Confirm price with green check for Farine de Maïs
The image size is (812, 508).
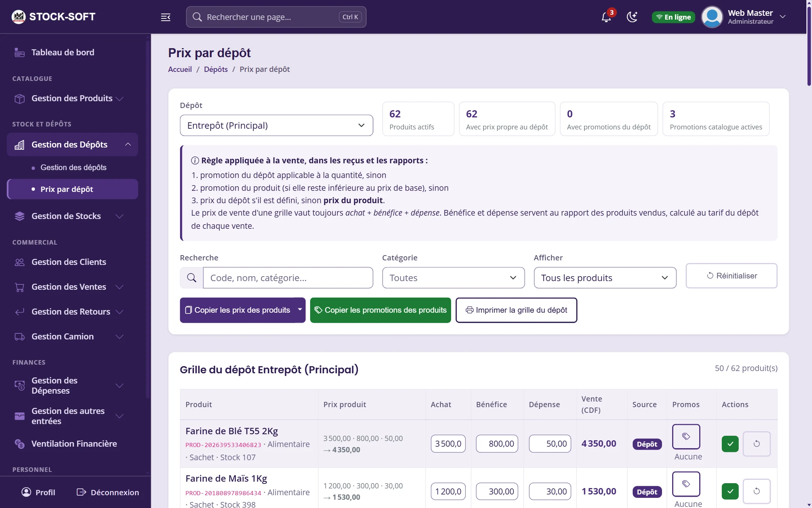(730, 491)
